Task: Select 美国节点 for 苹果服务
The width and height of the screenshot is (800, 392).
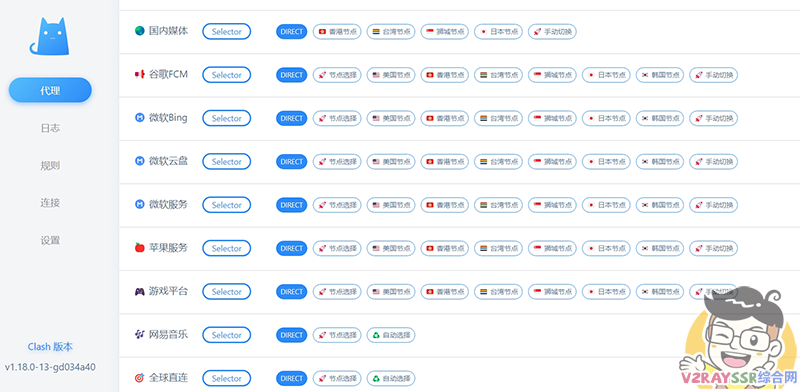Action: (391, 249)
